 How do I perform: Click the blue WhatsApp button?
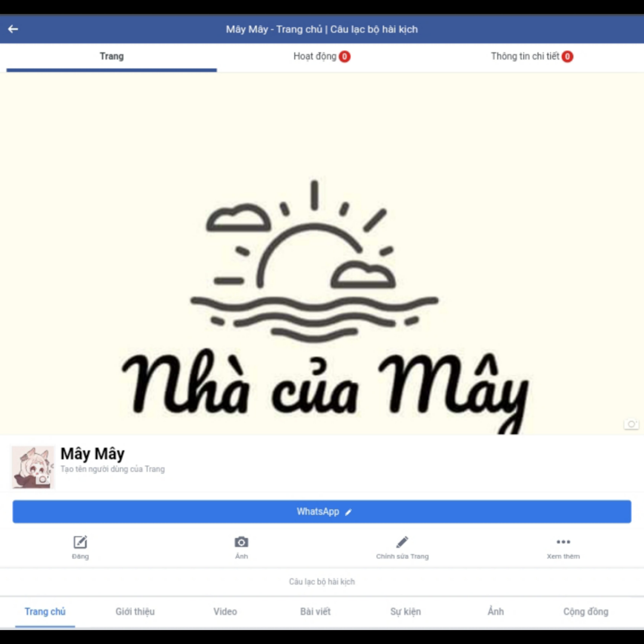[x=322, y=512]
